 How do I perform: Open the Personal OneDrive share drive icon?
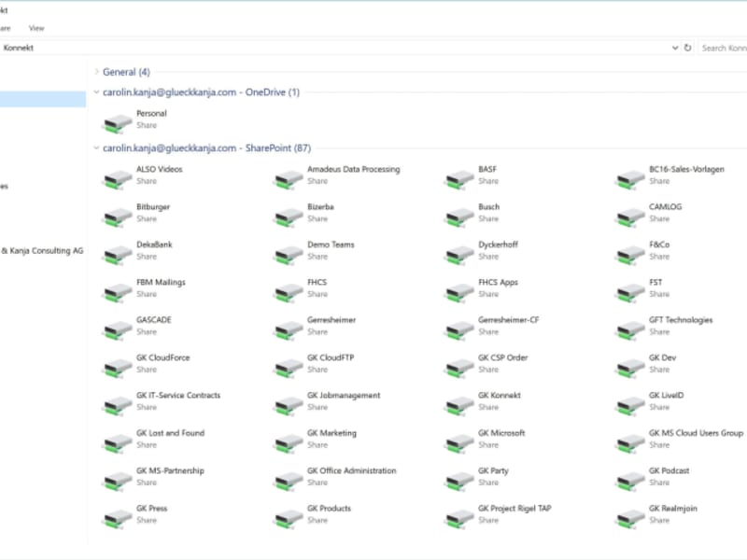tap(118, 123)
